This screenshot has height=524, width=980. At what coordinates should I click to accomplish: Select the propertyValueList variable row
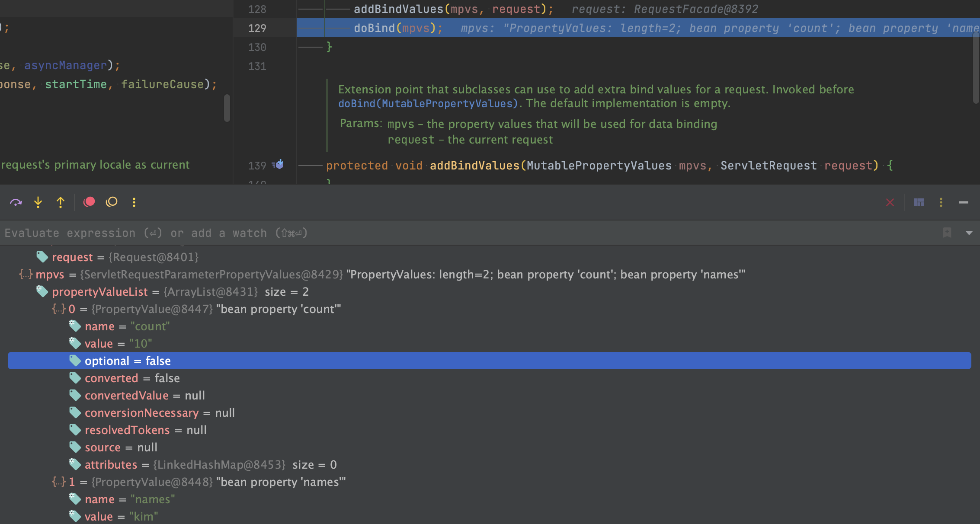click(x=99, y=292)
